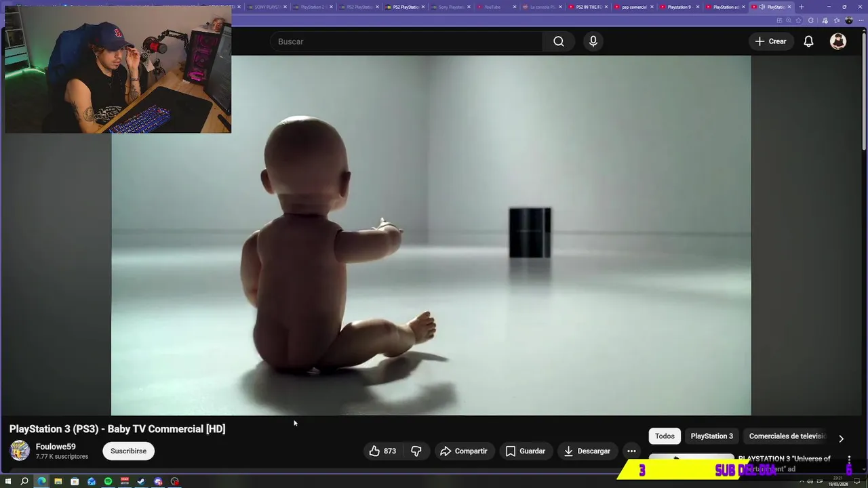Open Steam from taskbar
The width and height of the screenshot is (868, 488).
(141, 481)
